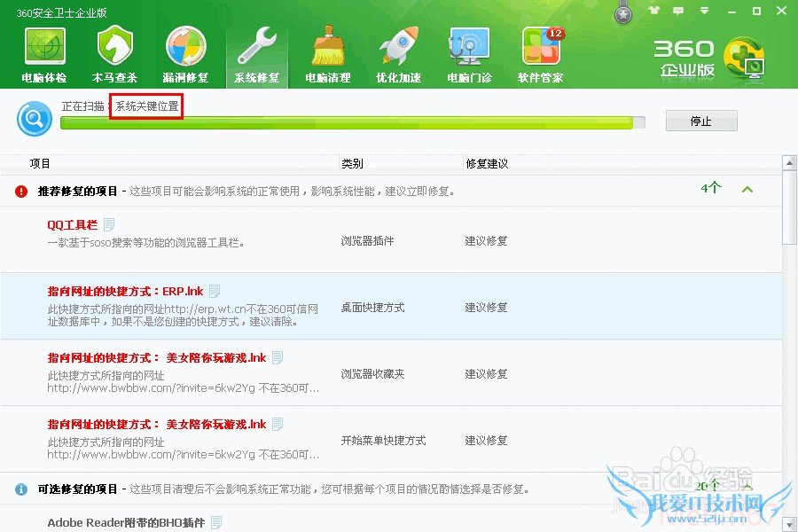The height and width of the screenshot is (532, 798).
Task: Open details note icon next to QQ工具栏
Action: (x=109, y=224)
